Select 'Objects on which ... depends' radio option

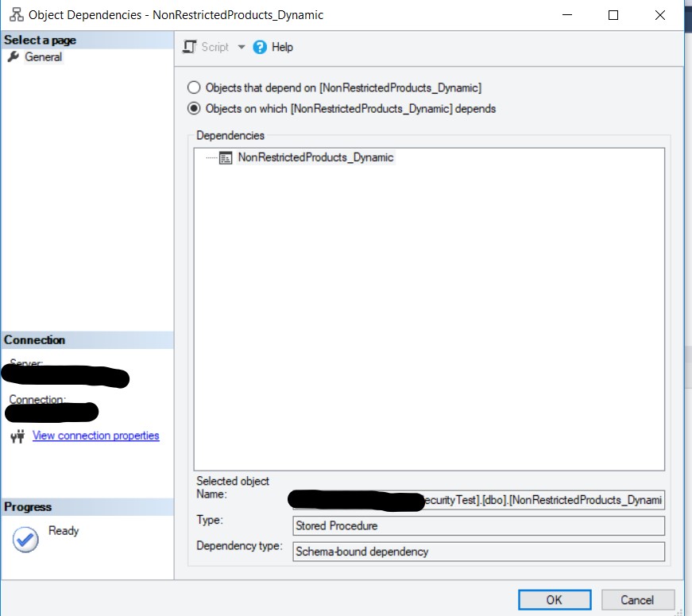[194, 109]
